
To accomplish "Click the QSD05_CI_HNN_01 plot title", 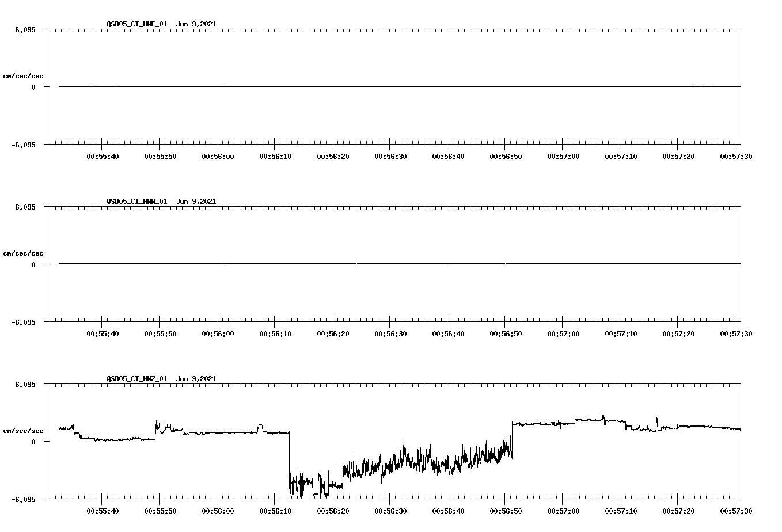I will point(161,202).
